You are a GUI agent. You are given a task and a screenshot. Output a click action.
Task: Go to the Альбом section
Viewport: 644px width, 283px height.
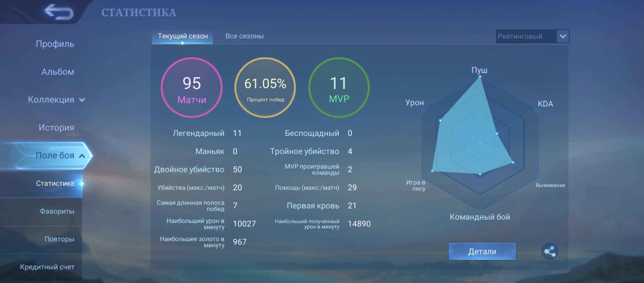click(58, 72)
